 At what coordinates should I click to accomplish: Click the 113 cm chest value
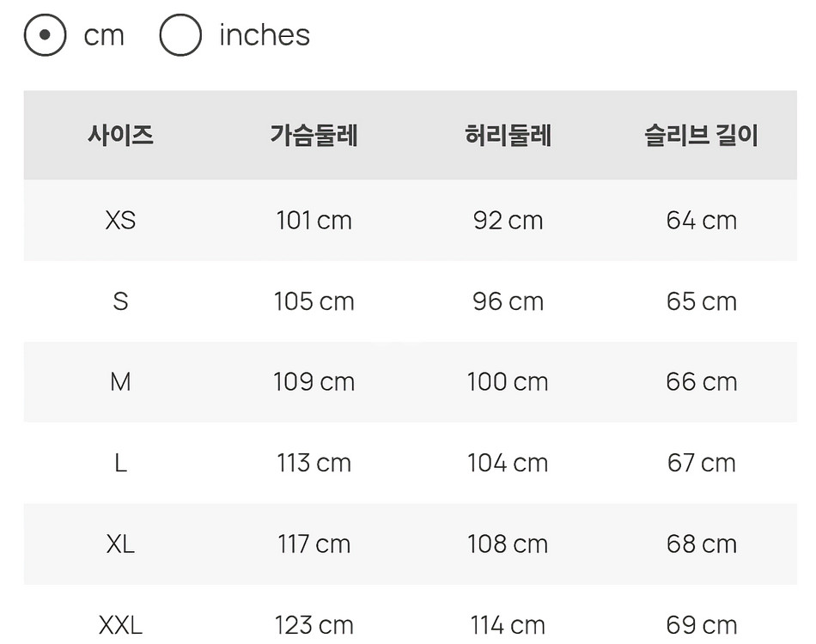click(x=314, y=464)
